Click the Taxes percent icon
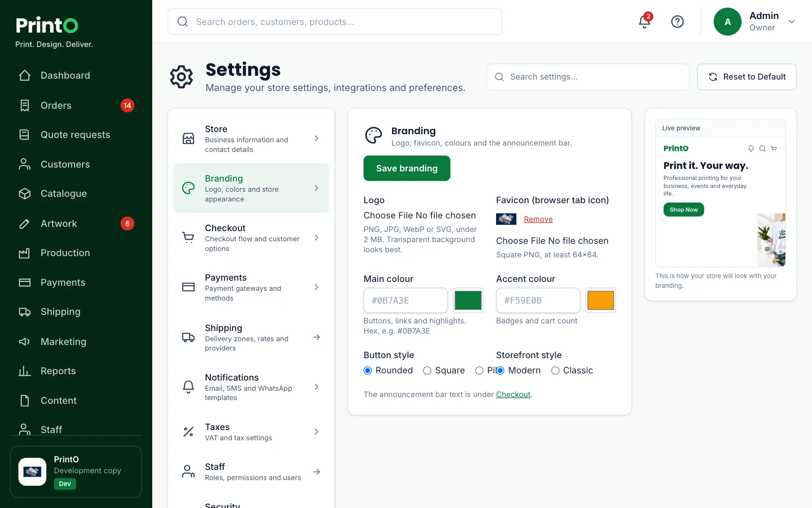 (188, 432)
